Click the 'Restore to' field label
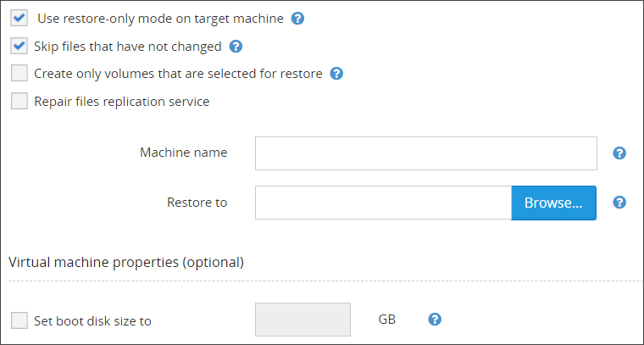The image size is (644, 345). point(197,203)
